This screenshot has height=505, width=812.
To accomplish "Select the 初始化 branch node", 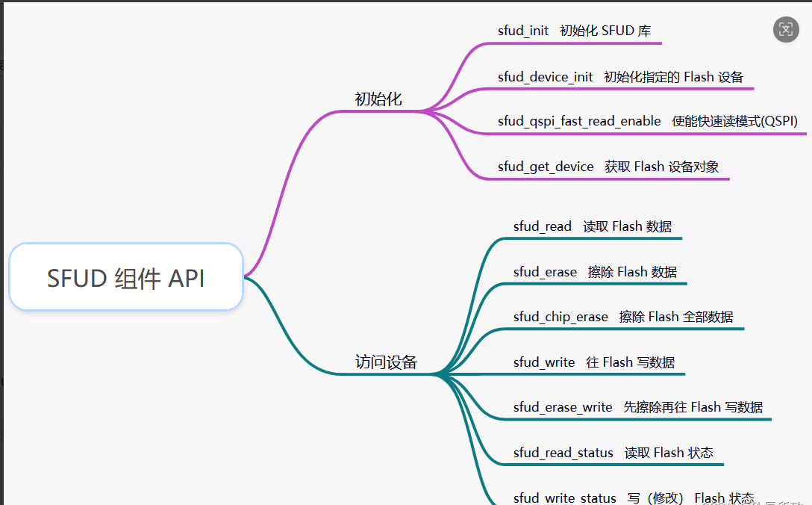I will tap(378, 99).
